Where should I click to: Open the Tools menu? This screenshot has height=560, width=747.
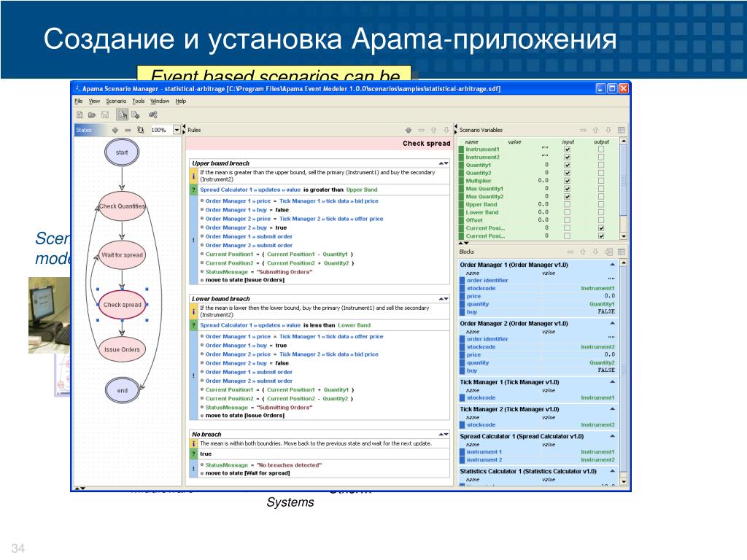click(138, 101)
